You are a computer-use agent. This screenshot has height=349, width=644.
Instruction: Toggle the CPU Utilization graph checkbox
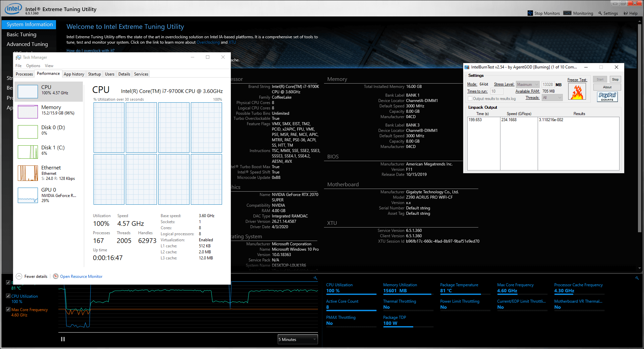[x=8, y=296]
